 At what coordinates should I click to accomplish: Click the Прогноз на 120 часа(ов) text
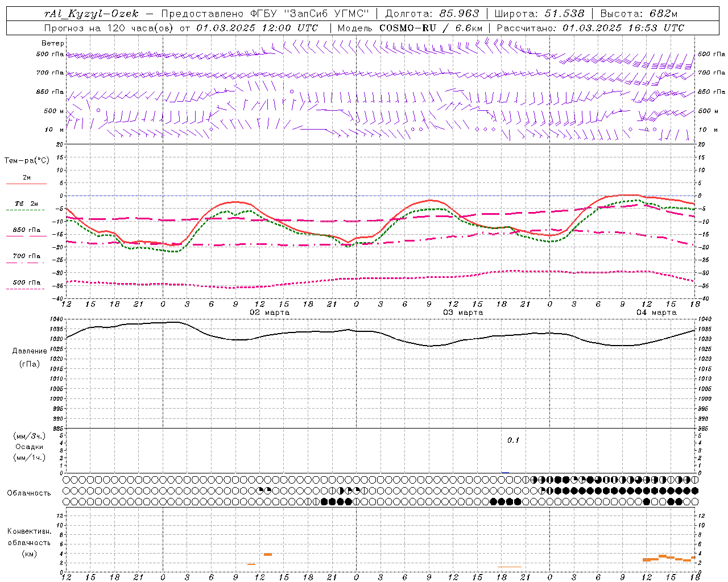[x=109, y=28]
